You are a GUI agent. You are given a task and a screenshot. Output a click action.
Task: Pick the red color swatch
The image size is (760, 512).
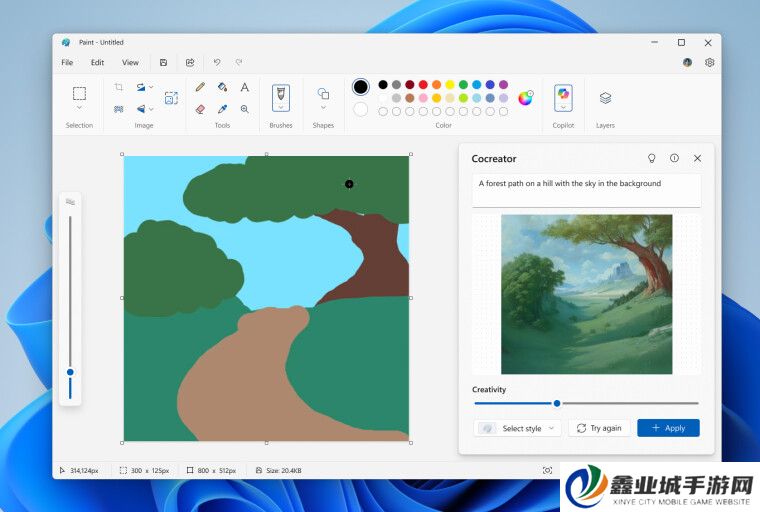(x=423, y=85)
